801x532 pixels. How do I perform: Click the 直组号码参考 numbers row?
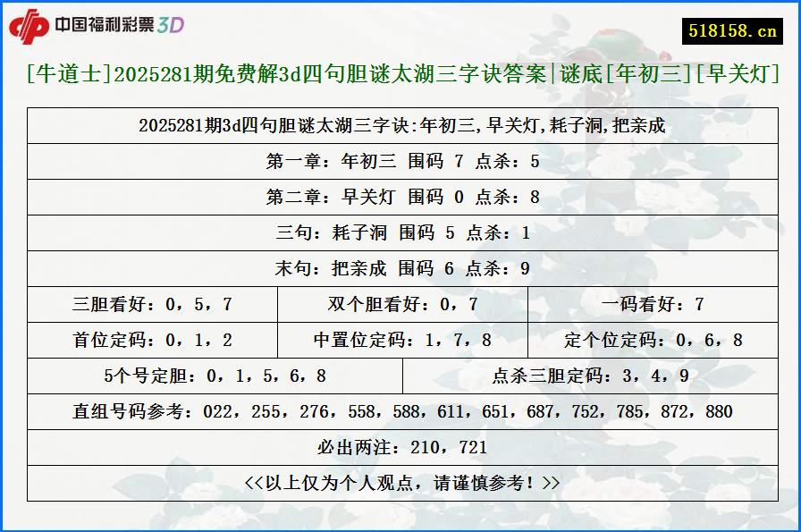point(400,411)
